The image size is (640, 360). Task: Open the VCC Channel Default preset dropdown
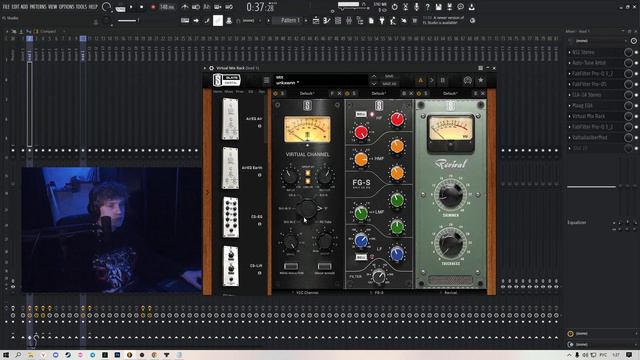(x=307, y=93)
